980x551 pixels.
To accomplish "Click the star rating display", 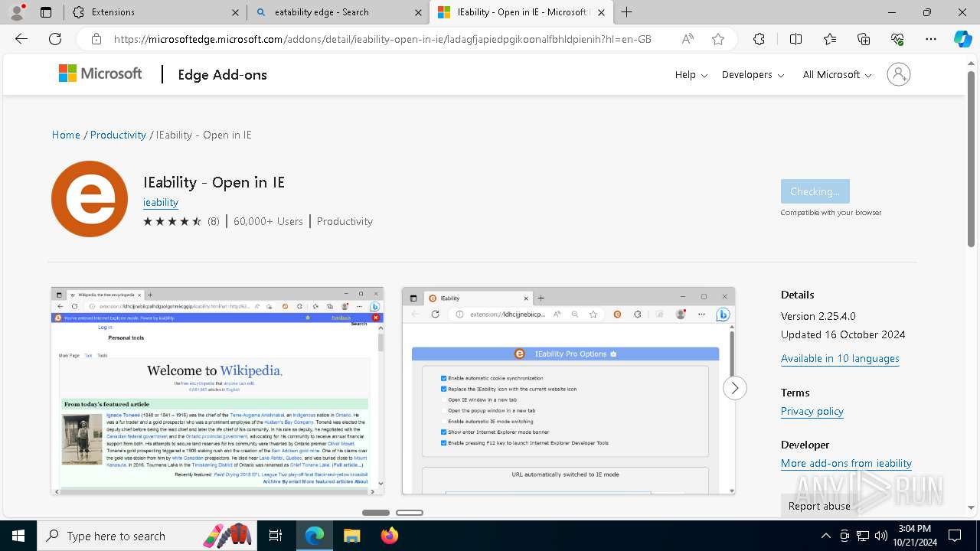I will [x=172, y=221].
